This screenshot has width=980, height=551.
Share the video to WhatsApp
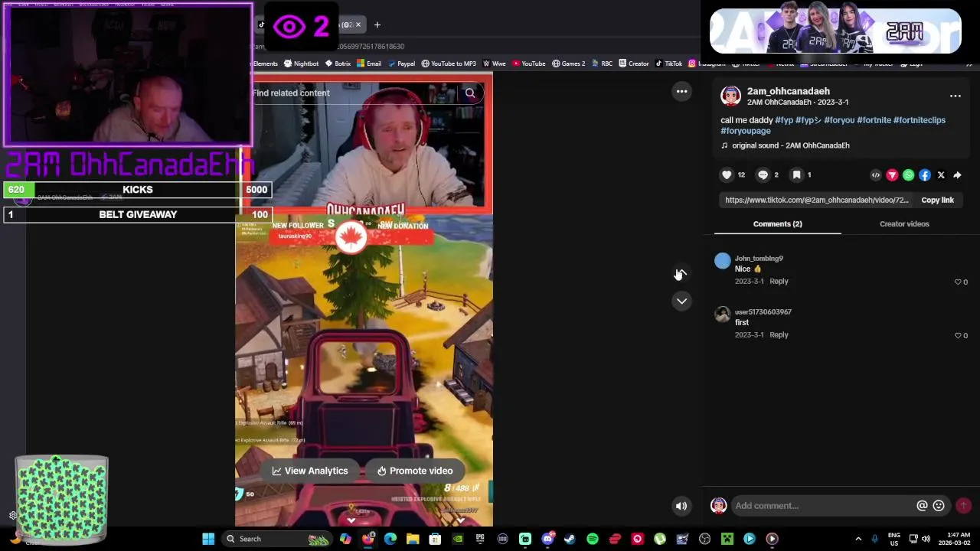tap(908, 175)
